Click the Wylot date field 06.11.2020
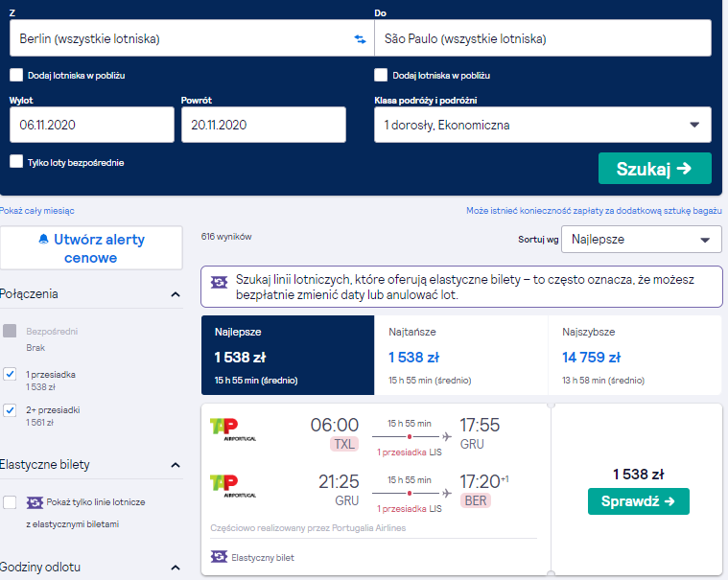The height and width of the screenshot is (580, 728). [x=92, y=125]
